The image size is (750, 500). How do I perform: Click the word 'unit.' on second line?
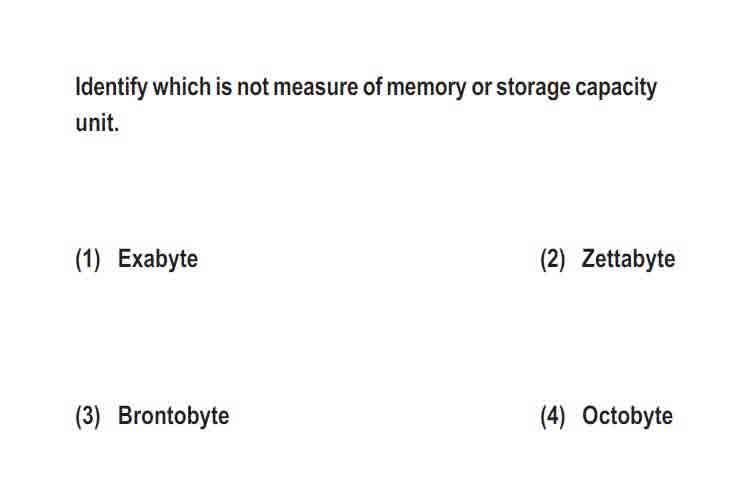tap(97, 122)
